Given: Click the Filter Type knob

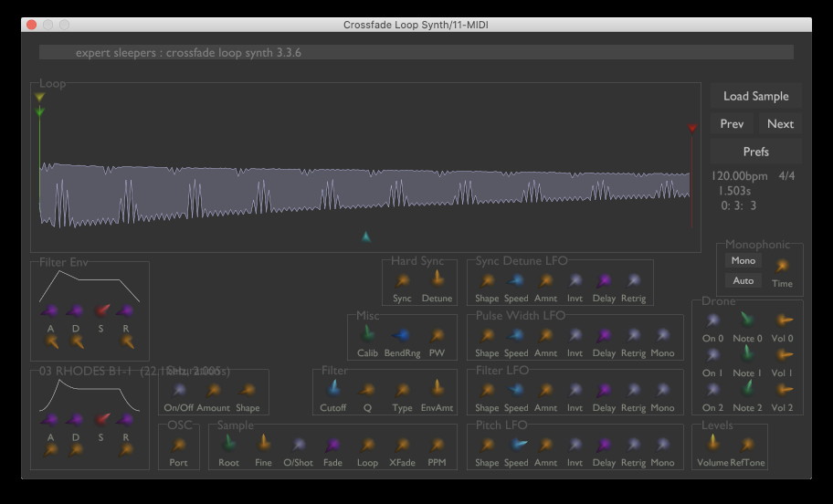Looking at the screenshot, I should [x=402, y=391].
